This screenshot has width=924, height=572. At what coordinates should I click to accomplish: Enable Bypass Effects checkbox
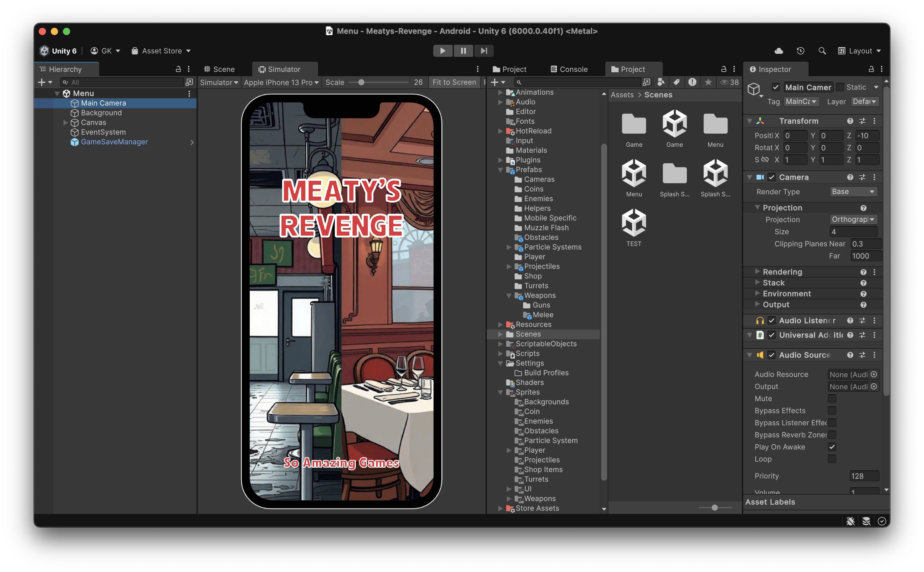(x=832, y=411)
